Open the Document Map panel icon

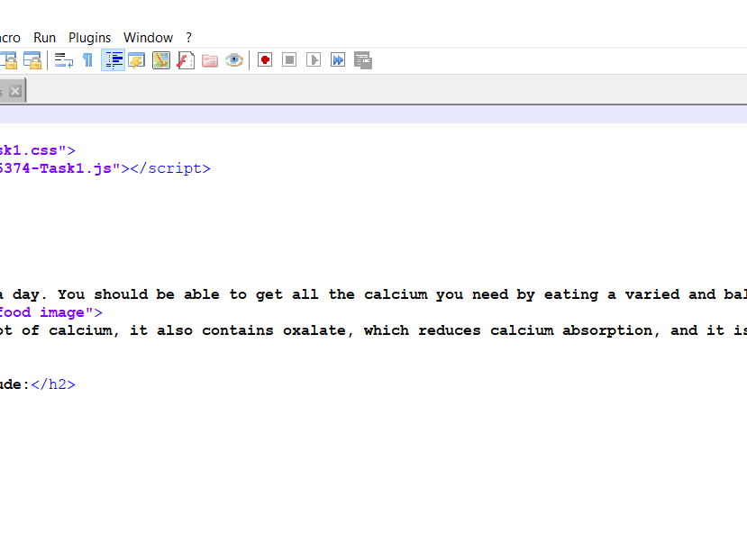pyautogui.click(x=161, y=60)
